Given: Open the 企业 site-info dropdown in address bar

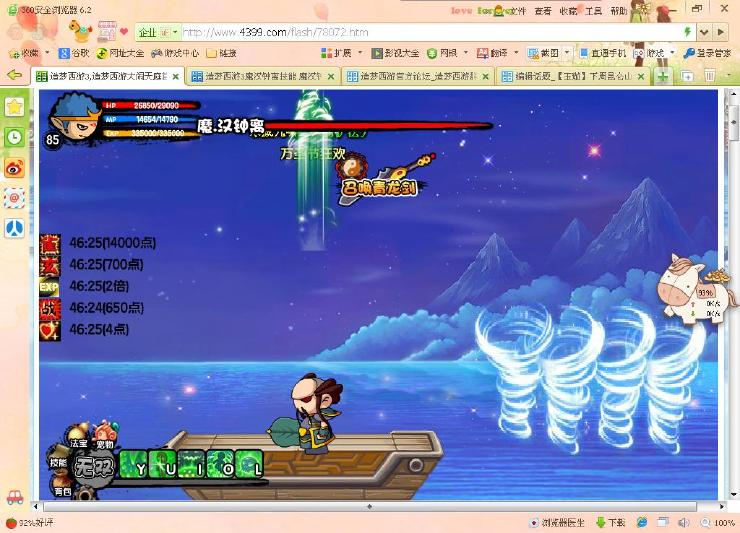Looking at the screenshot, I should click(157, 33).
